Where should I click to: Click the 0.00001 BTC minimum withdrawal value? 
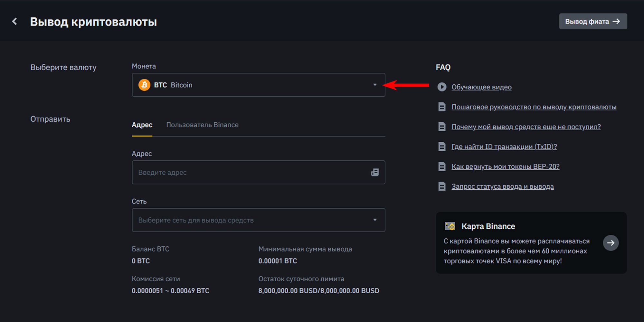pyautogui.click(x=278, y=261)
